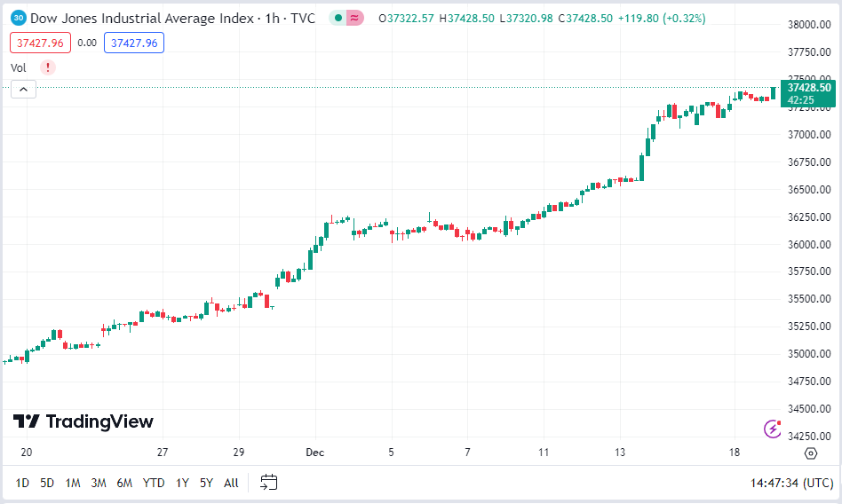Screen dimensions: 842x504
Task: Click the current price label 37428.50
Action: [x=808, y=93]
